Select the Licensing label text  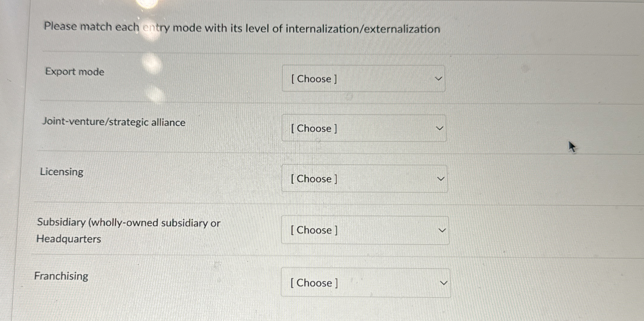pyautogui.click(x=62, y=172)
